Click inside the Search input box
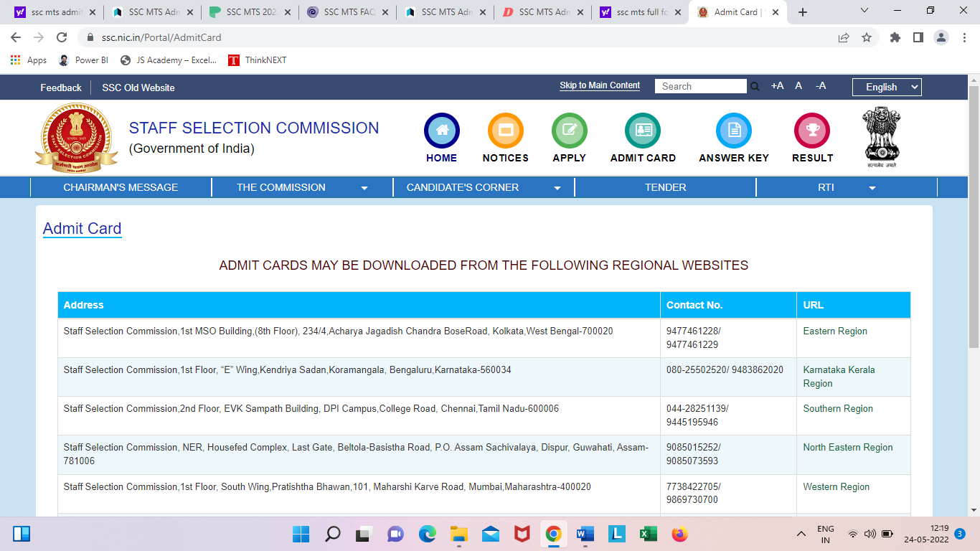 (x=699, y=85)
